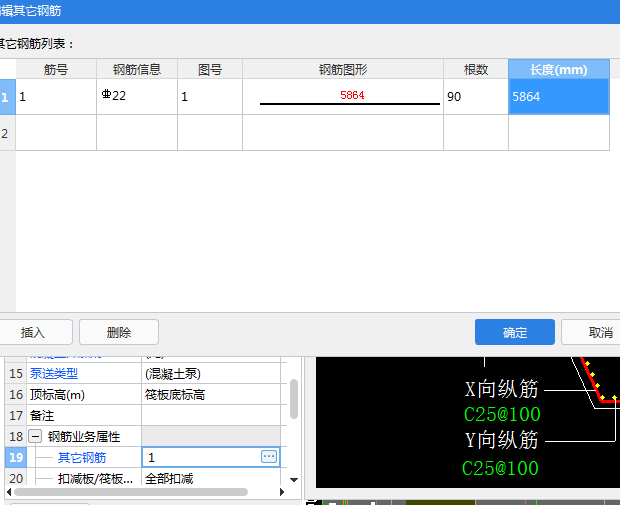Click horizontal scrollbar left arrow
The height and width of the screenshot is (505, 620).
(x=9, y=492)
